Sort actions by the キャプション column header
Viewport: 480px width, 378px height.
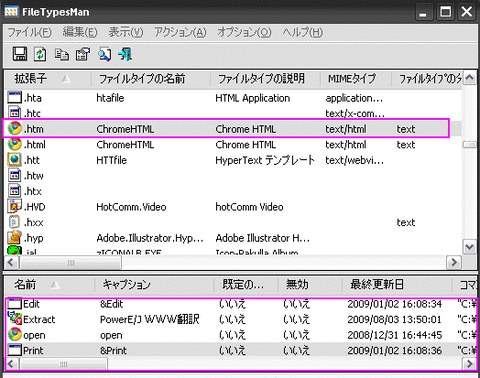point(154,285)
